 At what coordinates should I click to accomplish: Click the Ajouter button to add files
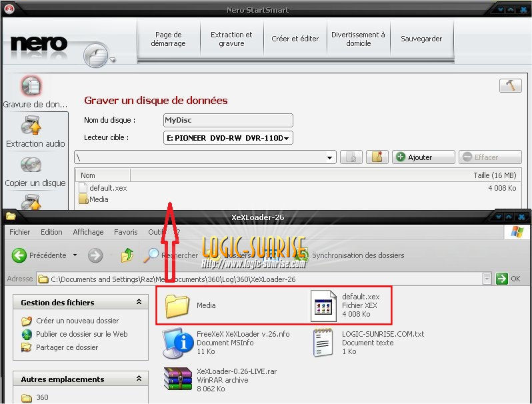pos(423,157)
